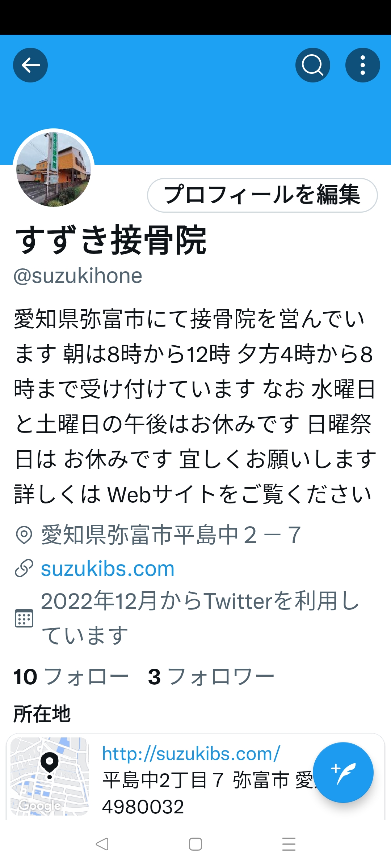
Task: Tap the address 平島中2丁目７ in card
Action: click(x=163, y=780)
